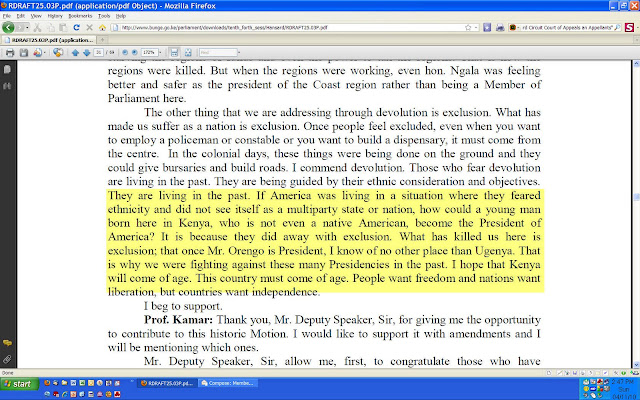Viewport: 640px width, 400px height.
Task: Save a copy of the PDF
Action: pyautogui.click(x=24, y=53)
